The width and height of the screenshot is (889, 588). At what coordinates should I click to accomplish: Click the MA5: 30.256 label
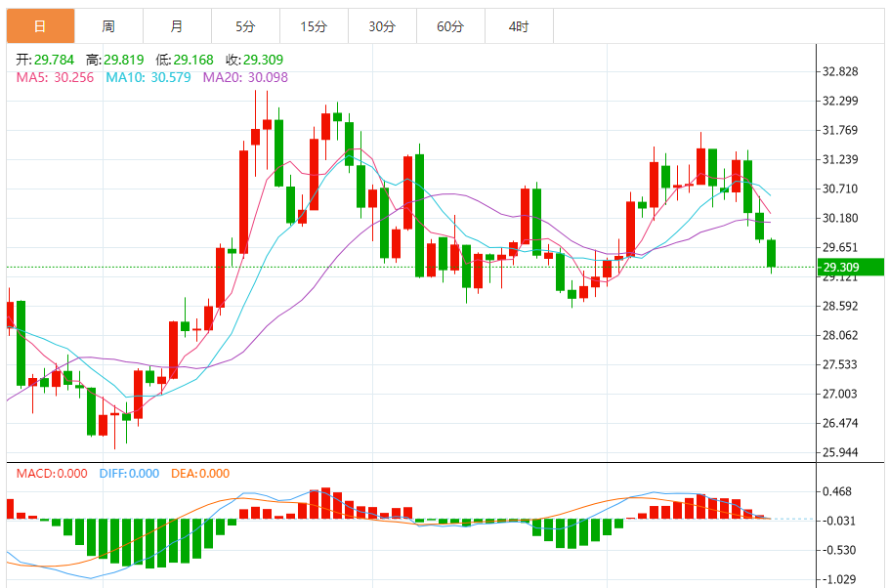pos(55,77)
